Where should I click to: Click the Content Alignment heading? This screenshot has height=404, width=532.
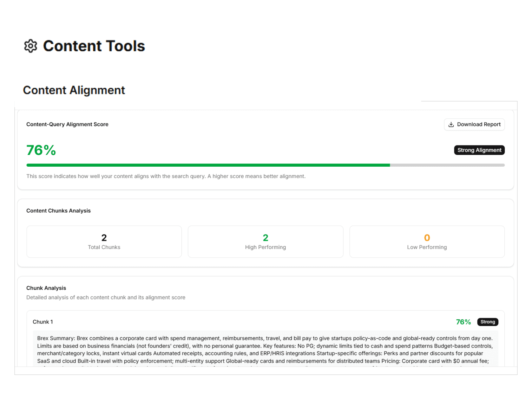click(x=74, y=90)
